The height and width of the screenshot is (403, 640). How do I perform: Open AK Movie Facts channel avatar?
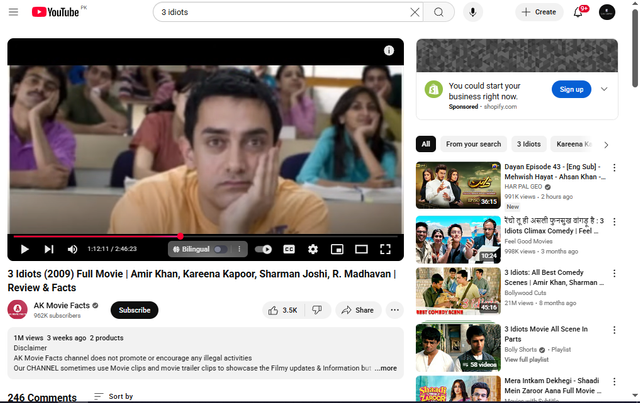tap(18, 310)
